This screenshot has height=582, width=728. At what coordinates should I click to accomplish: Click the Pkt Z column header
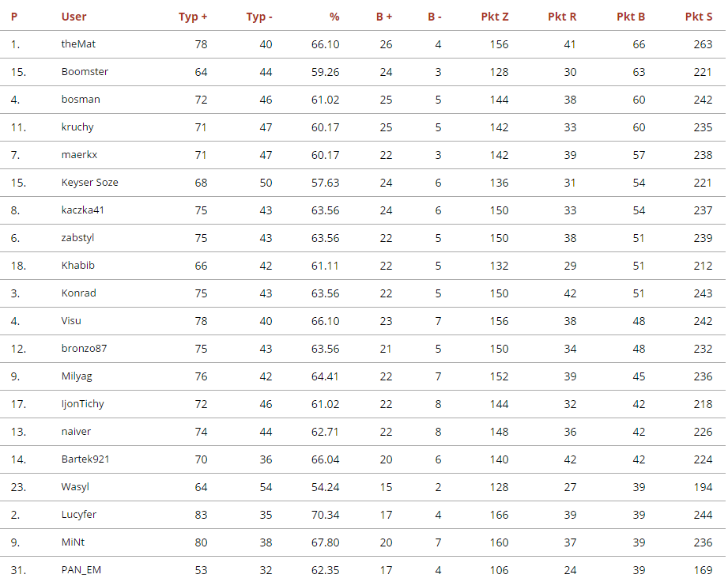point(495,17)
